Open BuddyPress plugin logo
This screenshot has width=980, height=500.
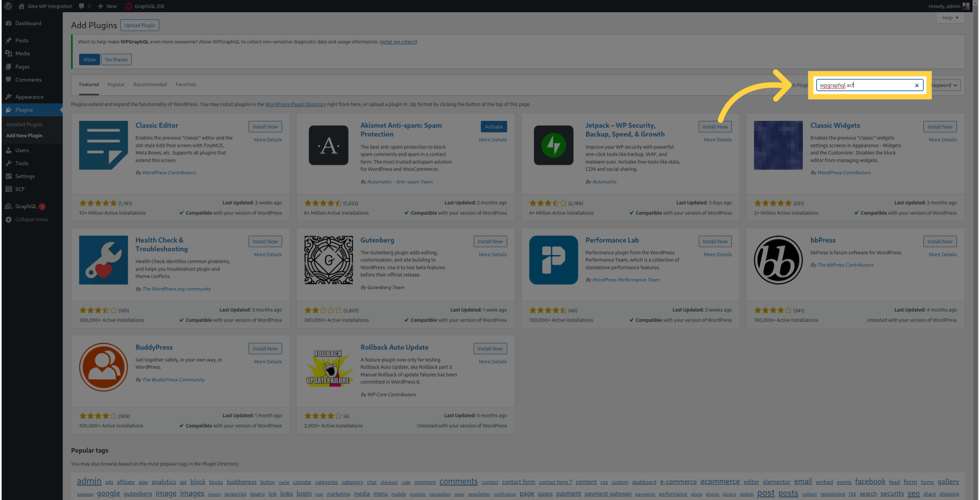click(x=104, y=367)
